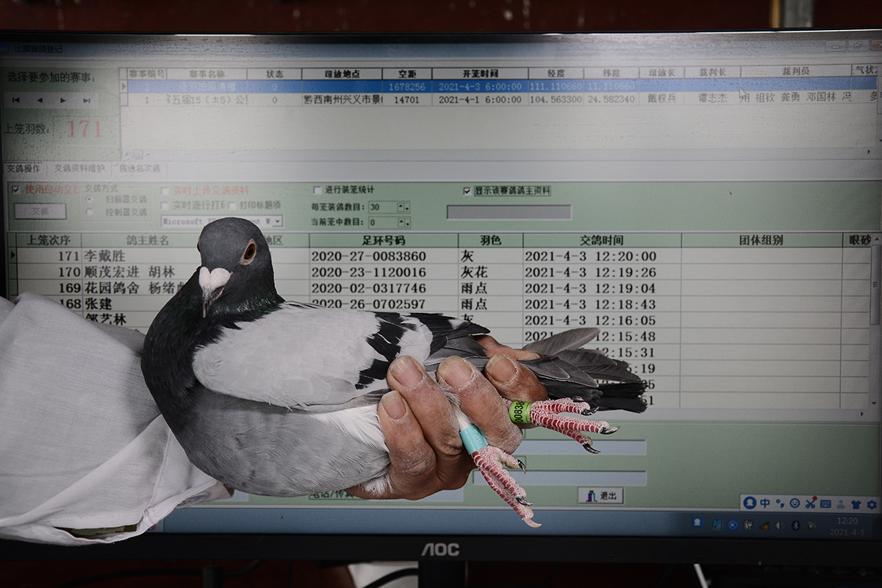This screenshot has width=882, height=588.
Task: Click the 羽色 column header
Action: 490,240
